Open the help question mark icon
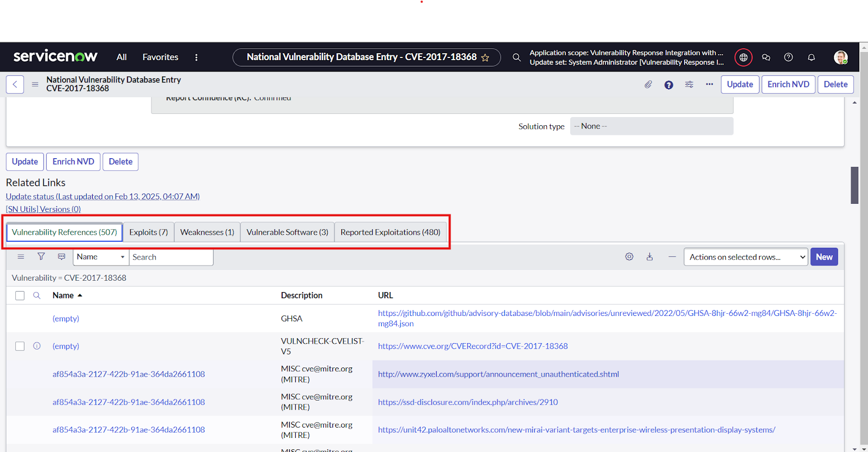This screenshot has height=452, width=868. (788, 57)
